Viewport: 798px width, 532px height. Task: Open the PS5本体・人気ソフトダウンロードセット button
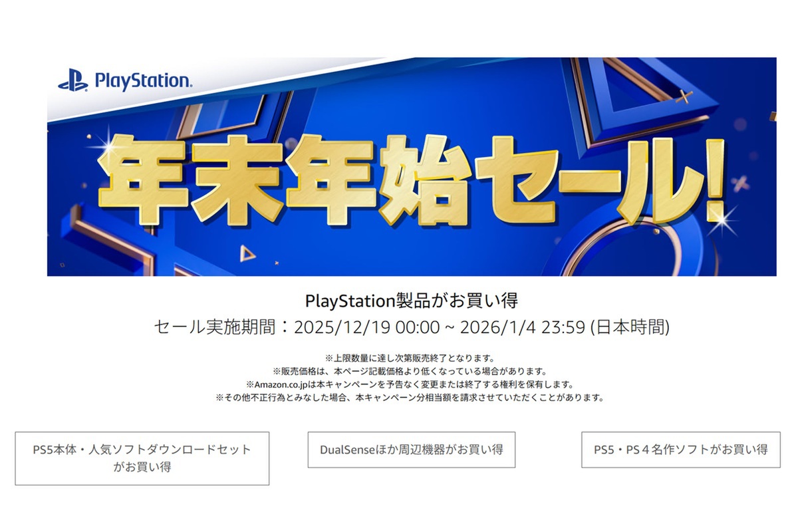click(142, 458)
